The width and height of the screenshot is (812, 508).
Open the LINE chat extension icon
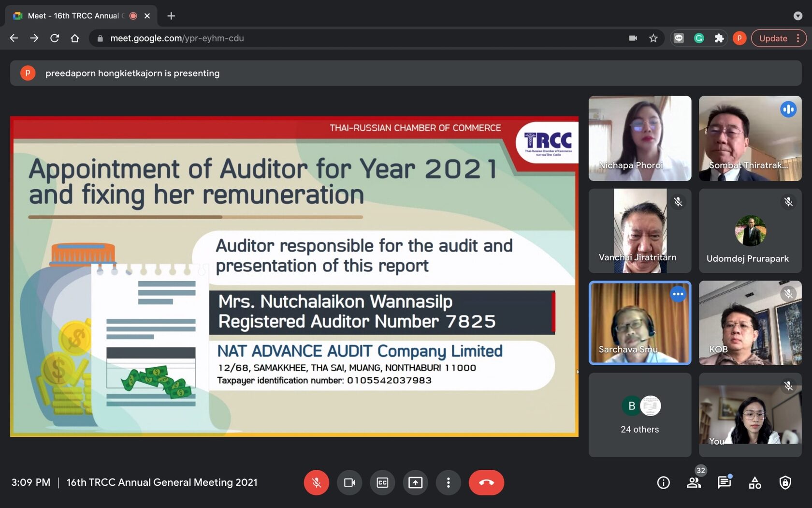(679, 38)
